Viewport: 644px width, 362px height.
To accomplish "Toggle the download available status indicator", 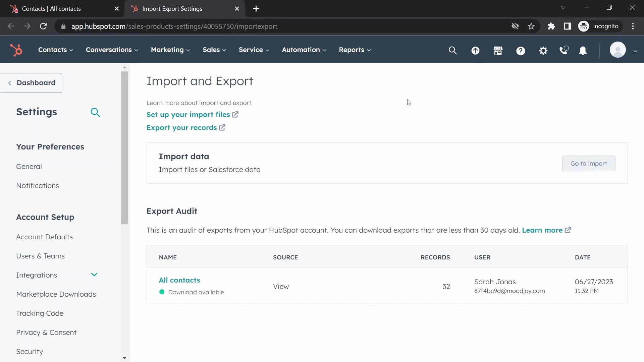I will [x=161, y=291].
